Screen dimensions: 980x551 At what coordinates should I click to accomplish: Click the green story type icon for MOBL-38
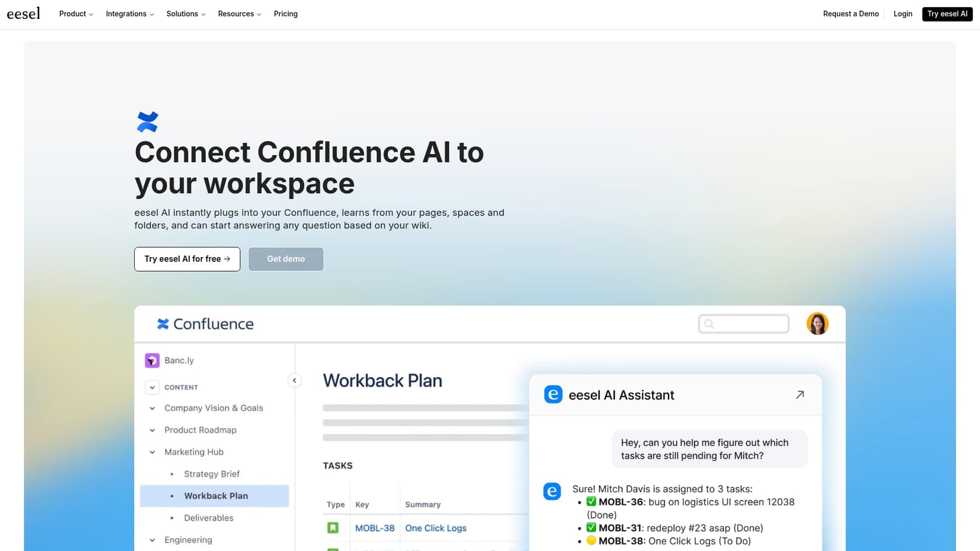pos(332,528)
